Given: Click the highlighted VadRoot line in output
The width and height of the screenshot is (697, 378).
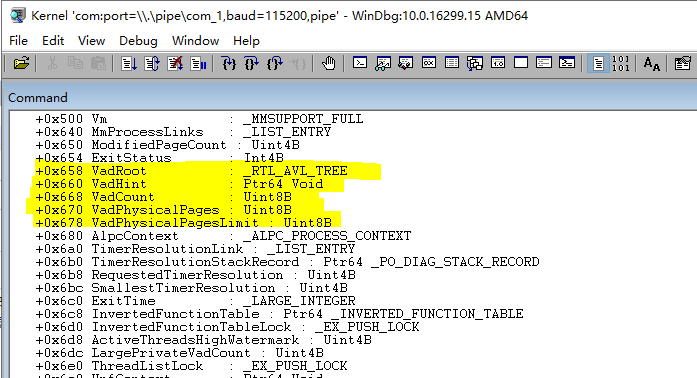Looking at the screenshot, I should 191,171.
